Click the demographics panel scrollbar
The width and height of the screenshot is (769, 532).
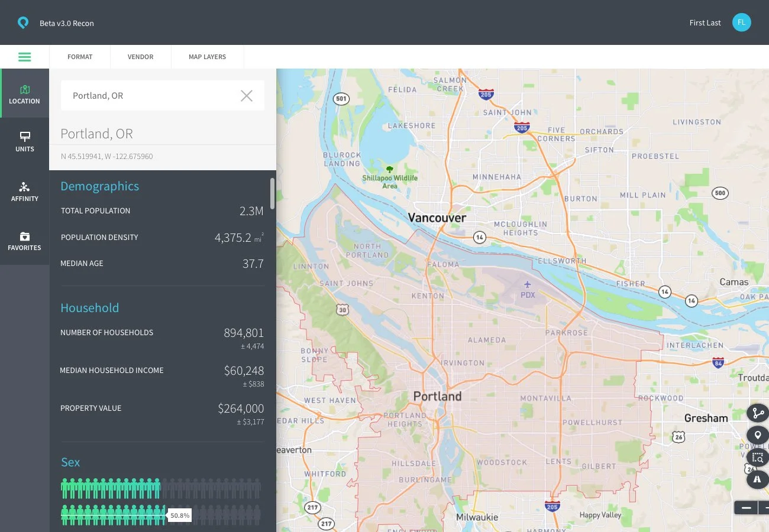(x=272, y=194)
